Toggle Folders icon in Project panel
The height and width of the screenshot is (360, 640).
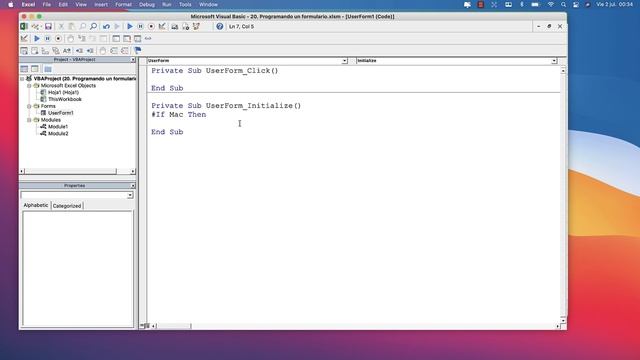48,69
